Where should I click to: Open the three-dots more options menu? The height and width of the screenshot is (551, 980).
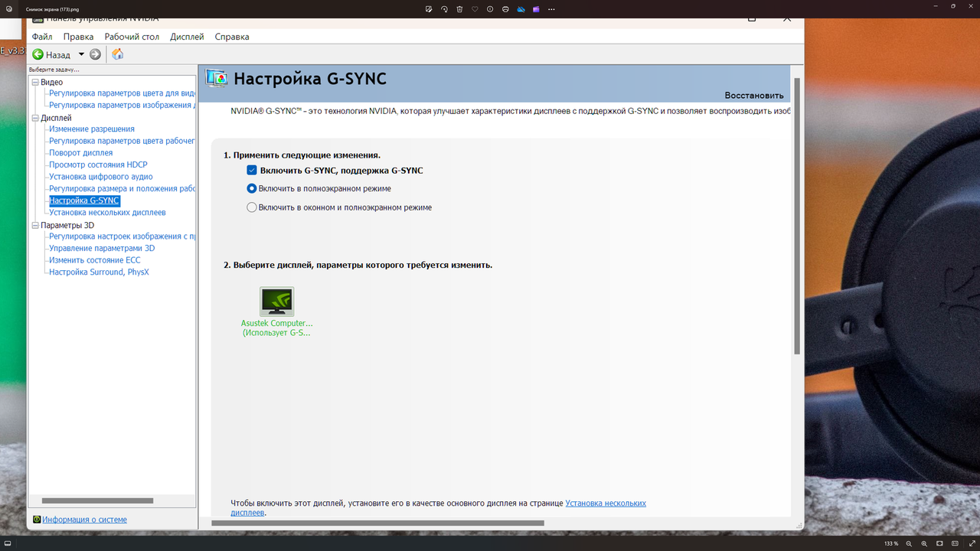(x=552, y=8)
